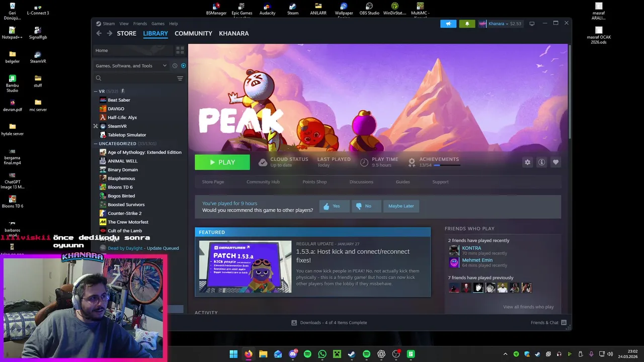Switch library home to grid collections view
Viewport: 644px width, 362px height.
click(x=180, y=50)
